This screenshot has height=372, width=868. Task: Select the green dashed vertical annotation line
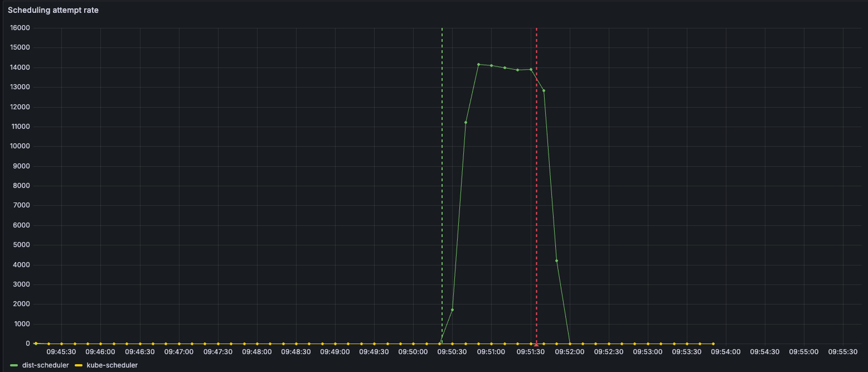442,167
